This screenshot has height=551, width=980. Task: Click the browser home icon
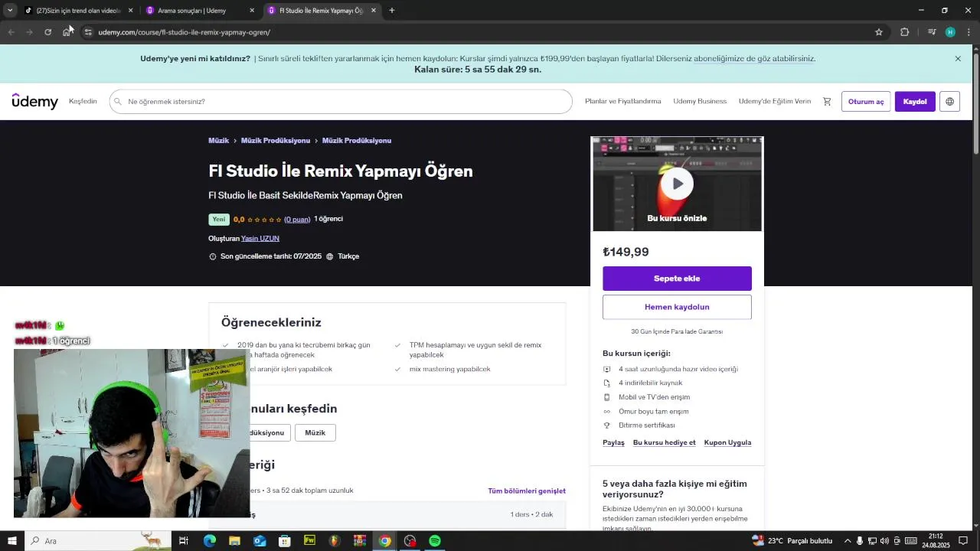[x=67, y=32]
